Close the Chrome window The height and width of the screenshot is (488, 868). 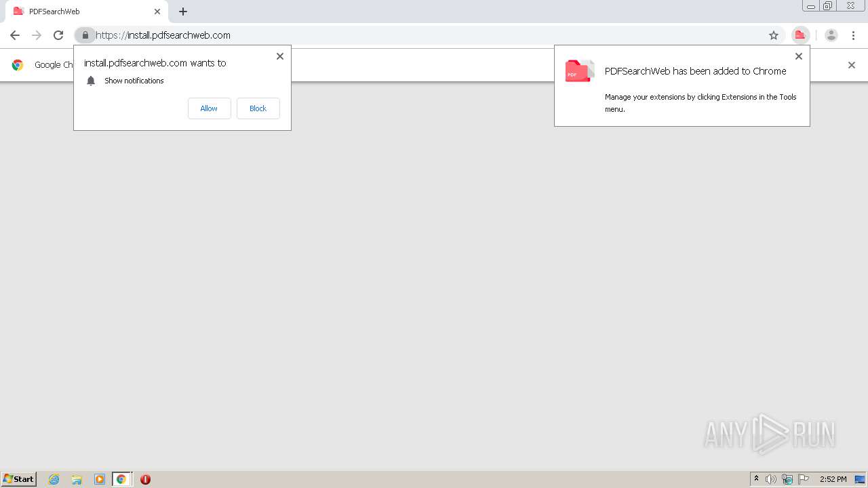pyautogui.click(x=850, y=6)
